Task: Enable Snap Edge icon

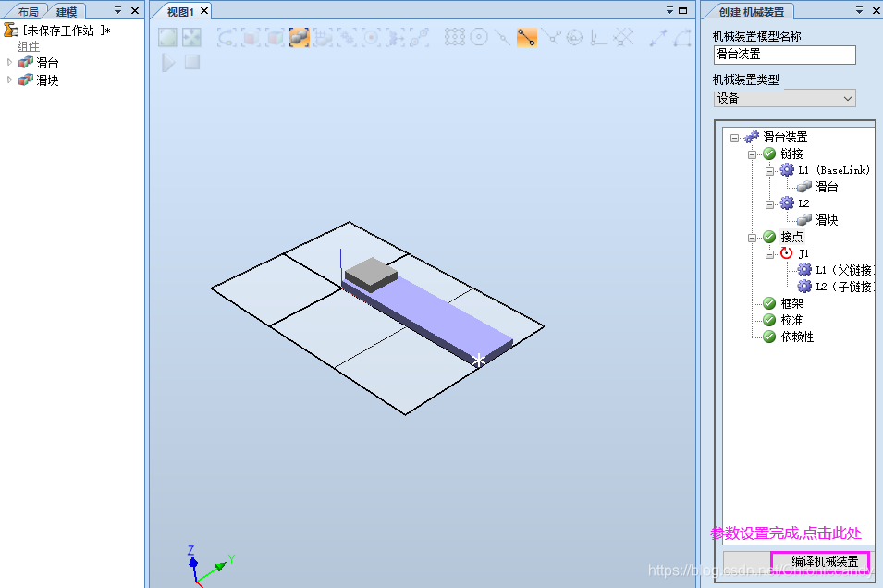Action: [x=551, y=38]
